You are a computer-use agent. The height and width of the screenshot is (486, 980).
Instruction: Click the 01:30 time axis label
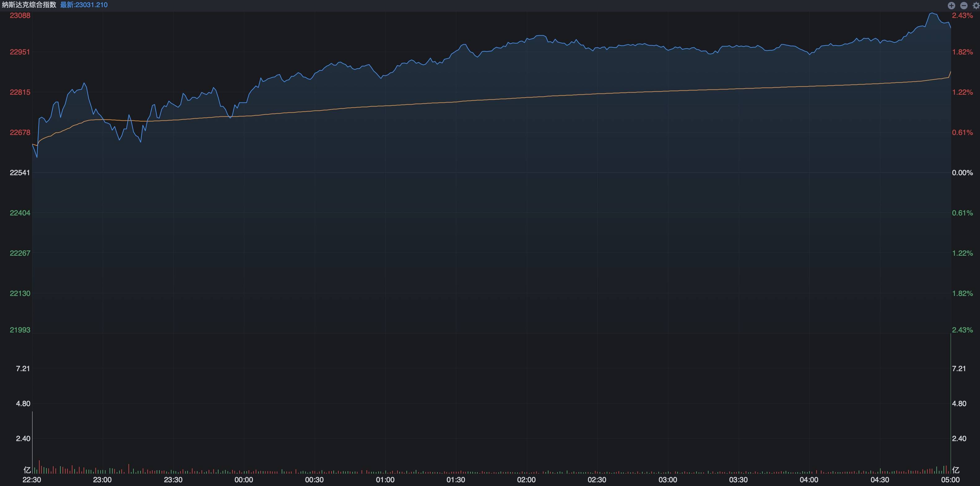click(455, 480)
